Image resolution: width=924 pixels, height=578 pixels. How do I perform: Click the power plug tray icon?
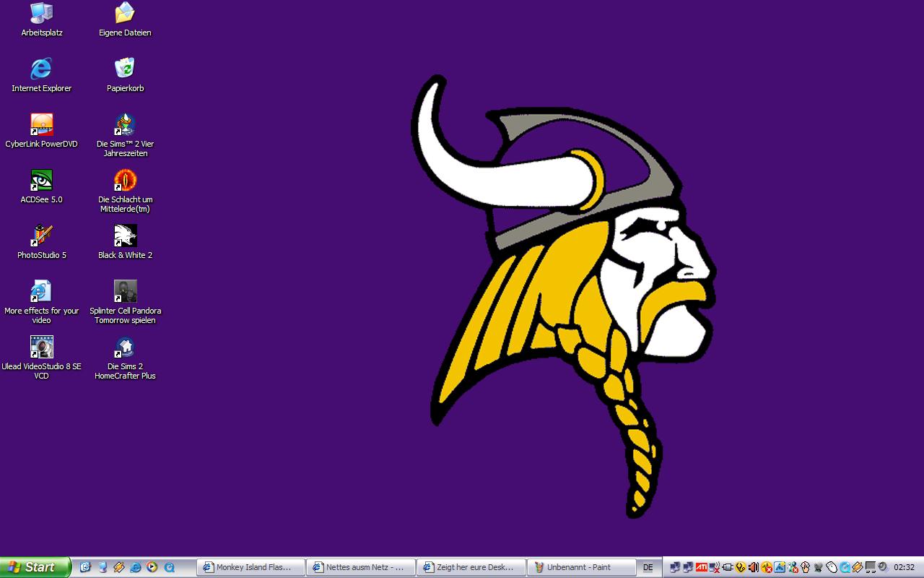pos(727,567)
